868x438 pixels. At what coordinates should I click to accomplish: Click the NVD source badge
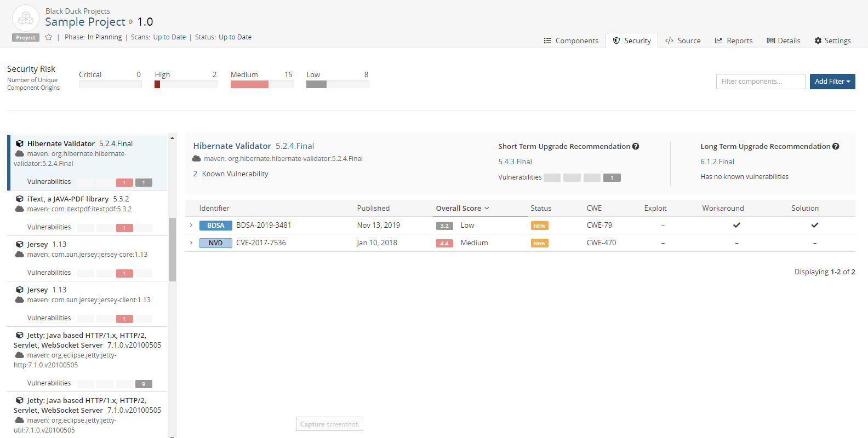(x=216, y=243)
